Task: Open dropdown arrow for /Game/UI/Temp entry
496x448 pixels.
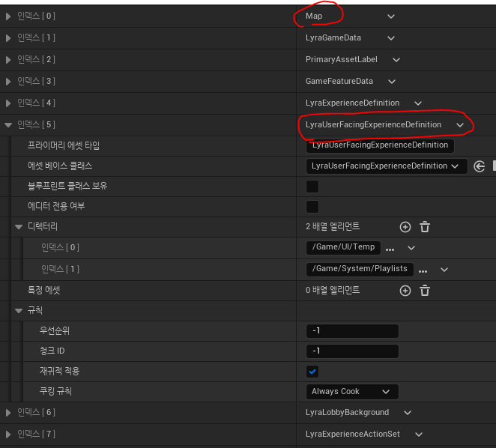Action: coord(411,248)
